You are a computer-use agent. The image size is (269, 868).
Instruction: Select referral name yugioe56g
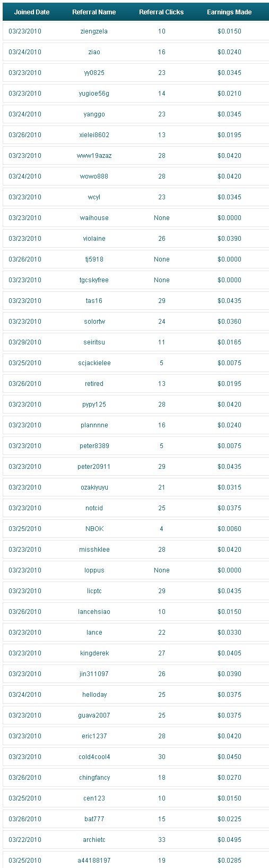point(94,94)
